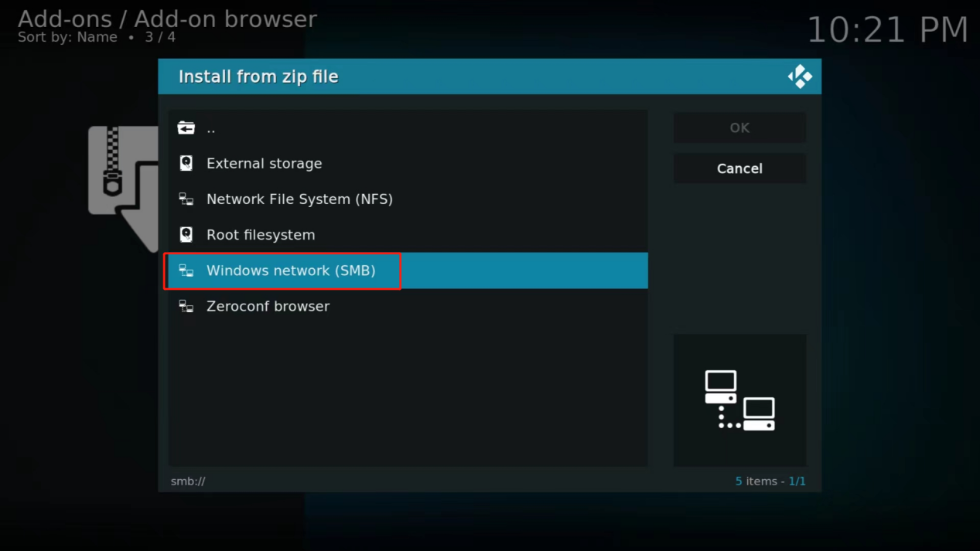The width and height of the screenshot is (980, 551).
Task: Choose the Zeroconf browser entry
Action: [268, 306]
